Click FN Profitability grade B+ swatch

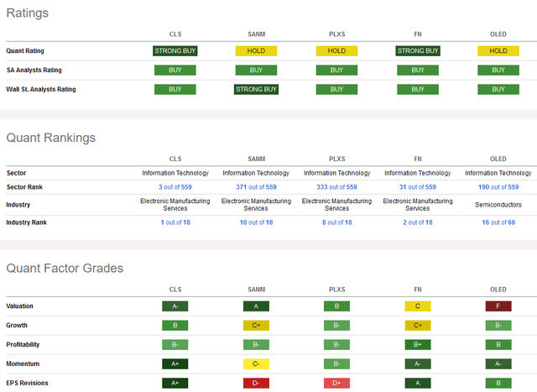tap(417, 345)
